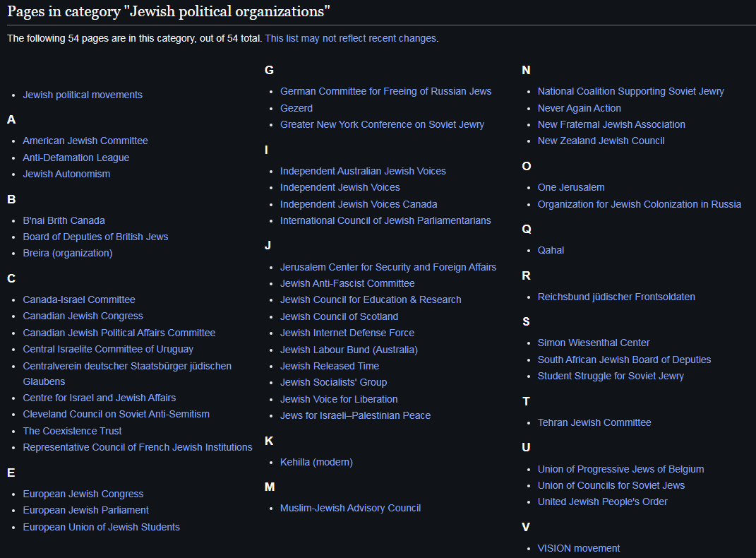Image resolution: width=756 pixels, height=558 pixels.
Task: Go to Board of Deputies of British Jews
Action: pos(95,237)
